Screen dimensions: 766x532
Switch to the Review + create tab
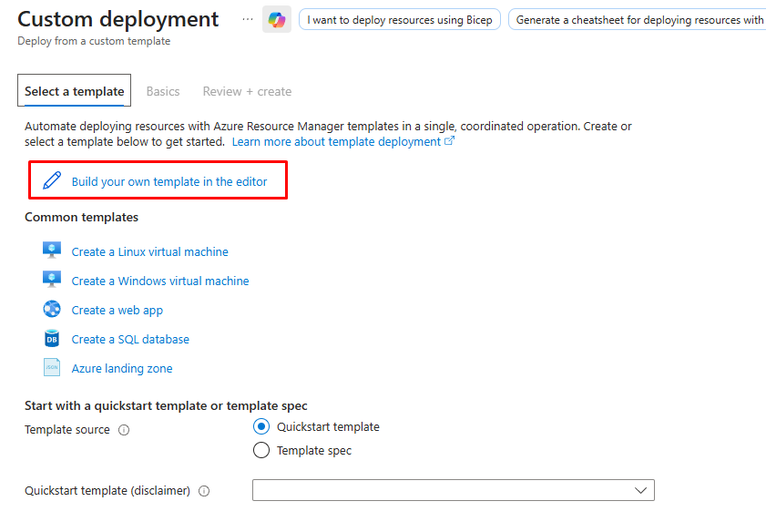[x=247, y=91]
